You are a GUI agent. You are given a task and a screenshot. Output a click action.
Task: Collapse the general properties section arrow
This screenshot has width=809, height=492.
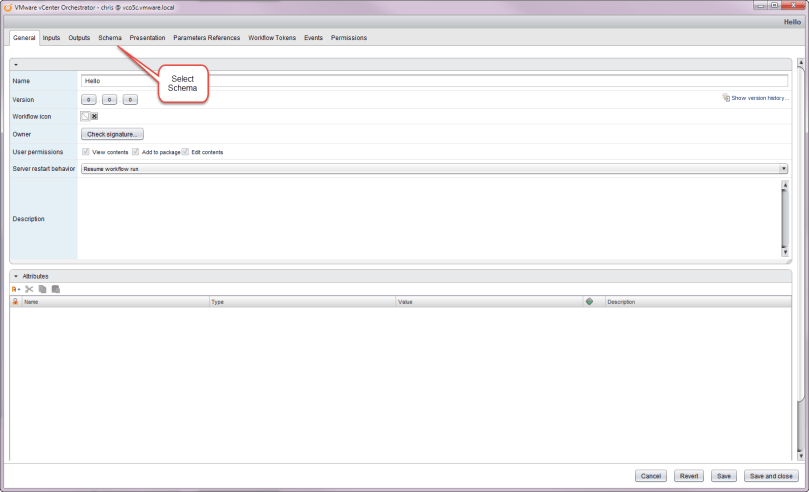click(x=16, y=64)
